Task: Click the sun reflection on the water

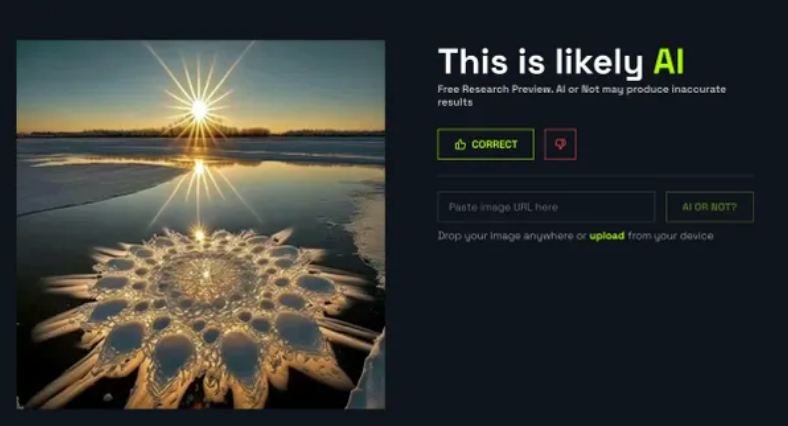Action: tap(199, 168)
